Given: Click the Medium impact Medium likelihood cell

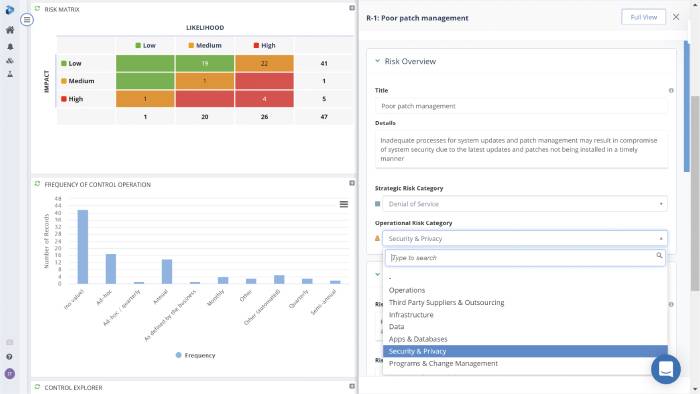Looking at the screenshot, I should pos(204,81).
